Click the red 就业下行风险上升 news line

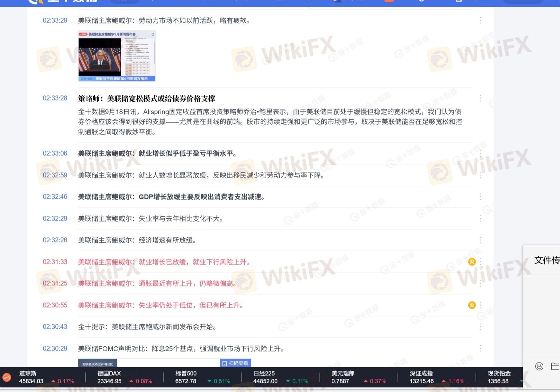tap(164, 262)
